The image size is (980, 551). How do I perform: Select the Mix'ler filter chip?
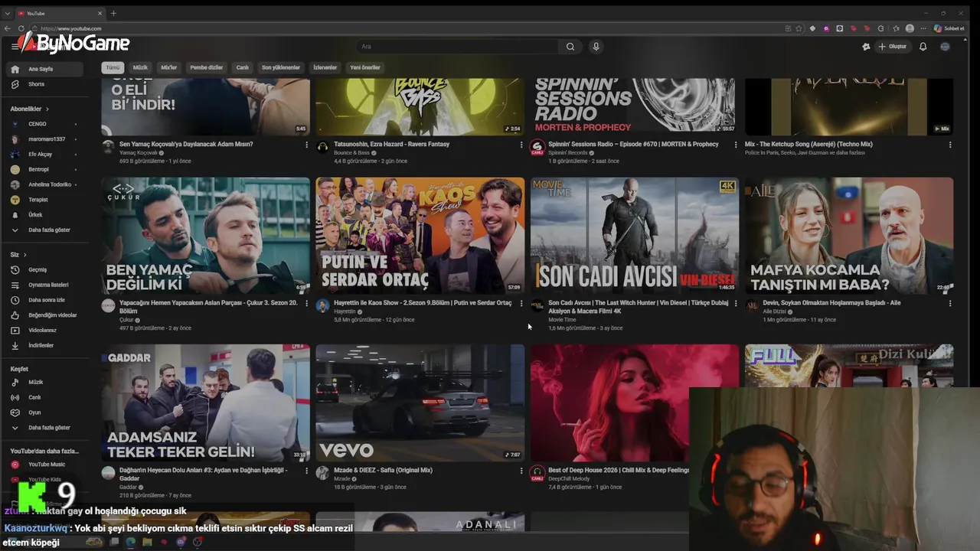(168, 67)
